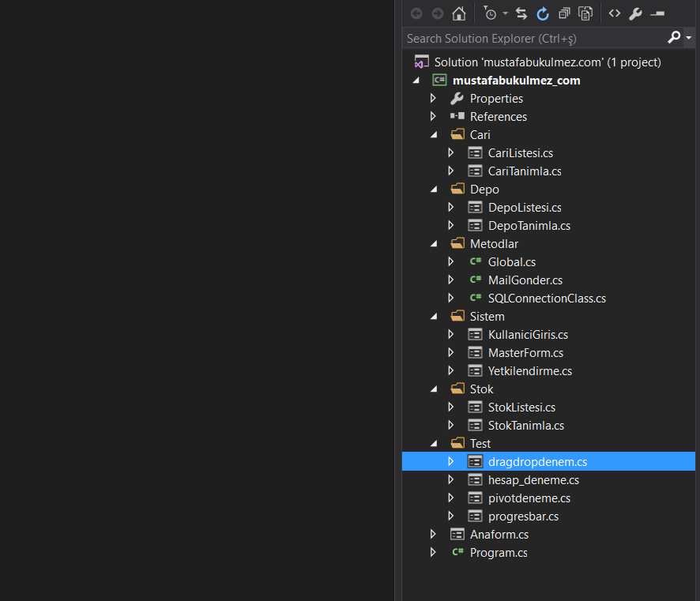Select the SQLConnectionClass.cs file
Image resolution: width=700 pixels, height=601 pixels.
pyautogui.click(x=547, y=299)
